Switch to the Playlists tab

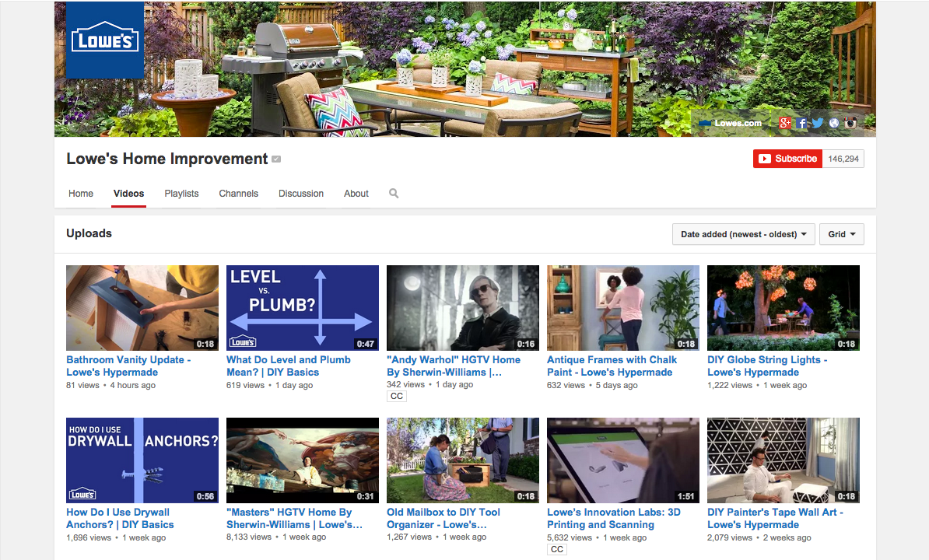coord(181,194)
